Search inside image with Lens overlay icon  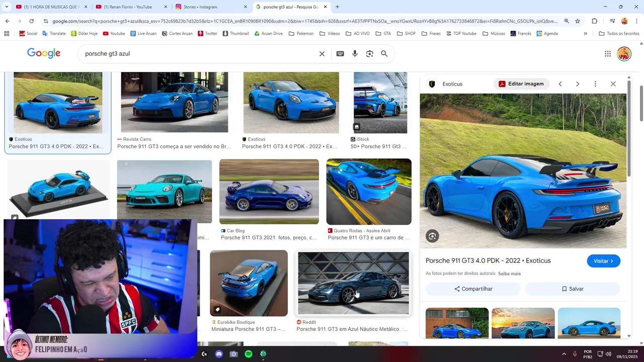pos(432,236)
